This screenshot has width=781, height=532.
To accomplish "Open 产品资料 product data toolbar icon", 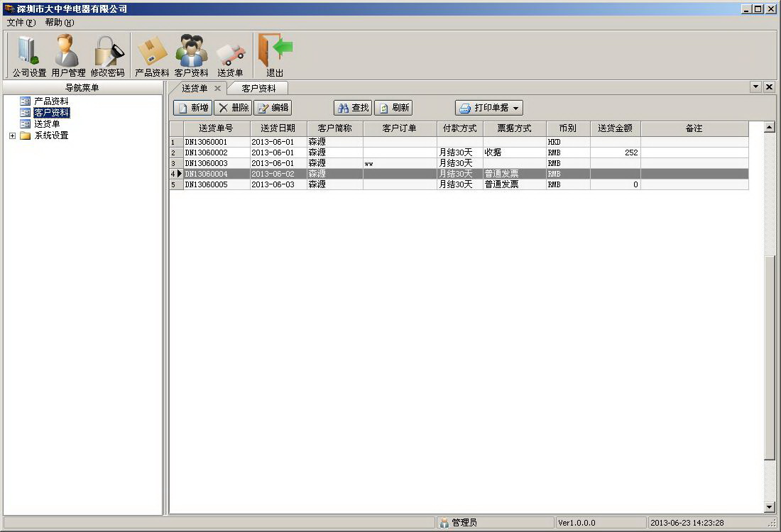I will pos(152,56).
